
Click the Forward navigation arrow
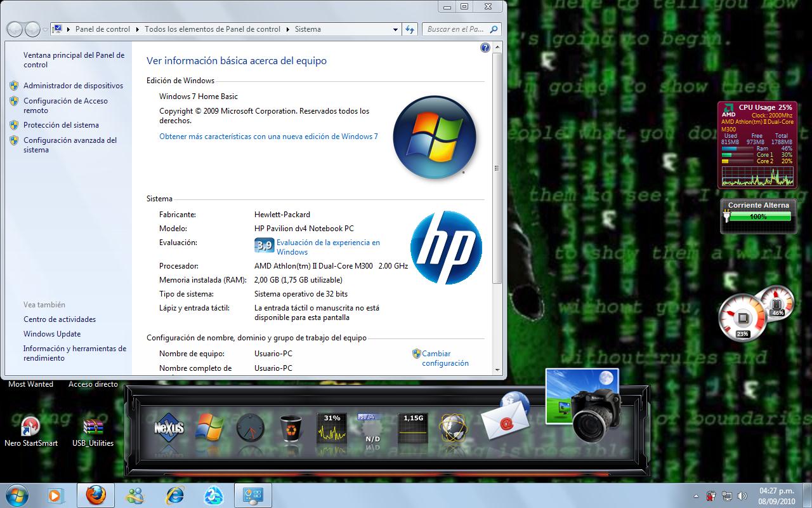(31, 29)
